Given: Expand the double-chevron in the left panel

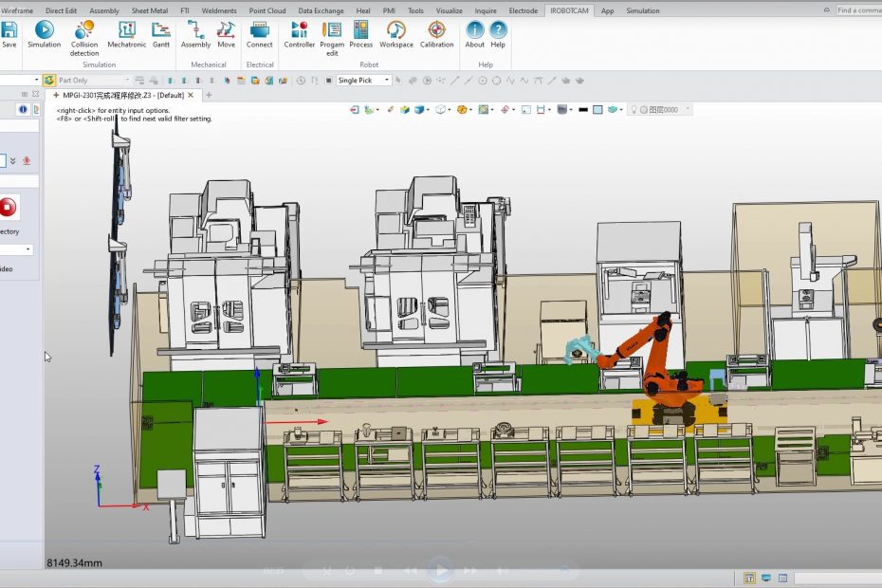Looking at the screenshot, I should [13, 160].
